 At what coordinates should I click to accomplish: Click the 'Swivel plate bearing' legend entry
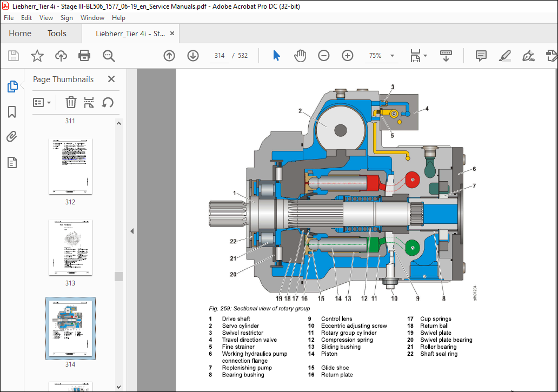pyautogui.click(x=446, y=340)
